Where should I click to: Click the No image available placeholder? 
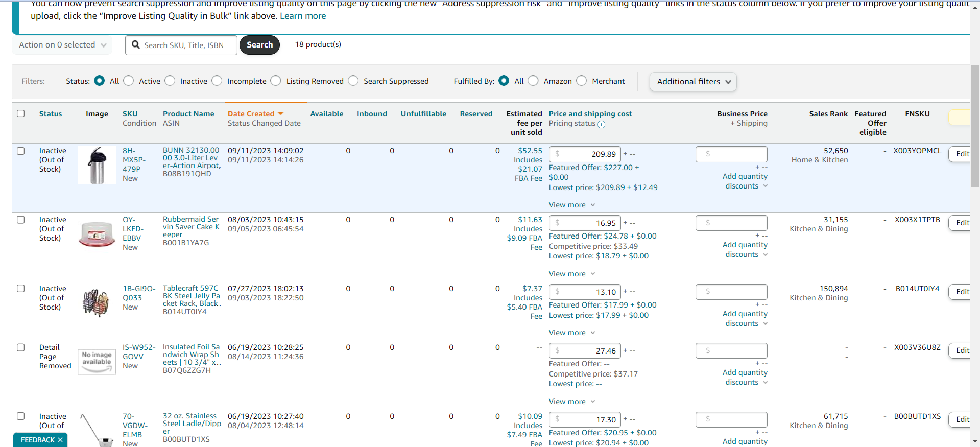pos(97,362)
